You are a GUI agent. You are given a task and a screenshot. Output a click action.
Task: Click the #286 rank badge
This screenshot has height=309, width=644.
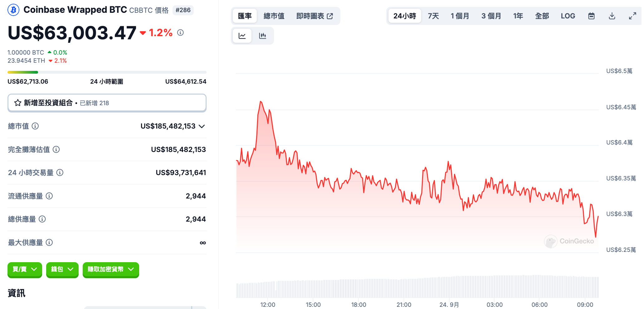click(183, 10)
